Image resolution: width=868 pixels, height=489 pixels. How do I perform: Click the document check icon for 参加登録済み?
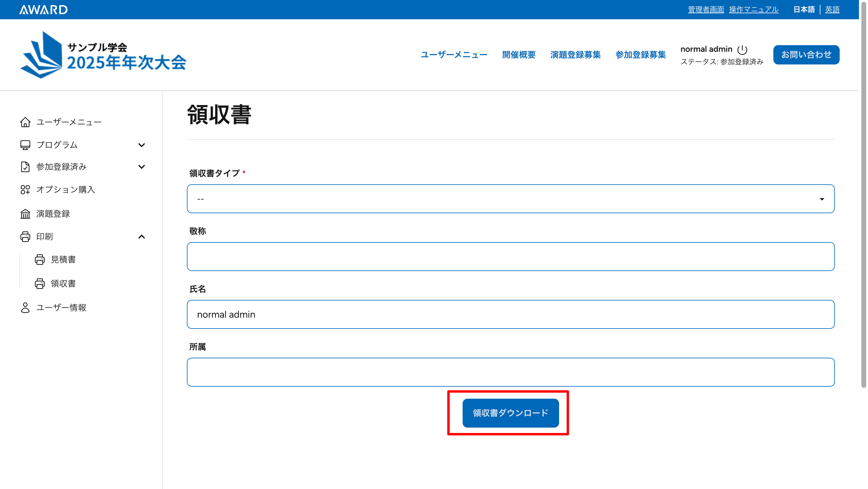click(25, 167)
